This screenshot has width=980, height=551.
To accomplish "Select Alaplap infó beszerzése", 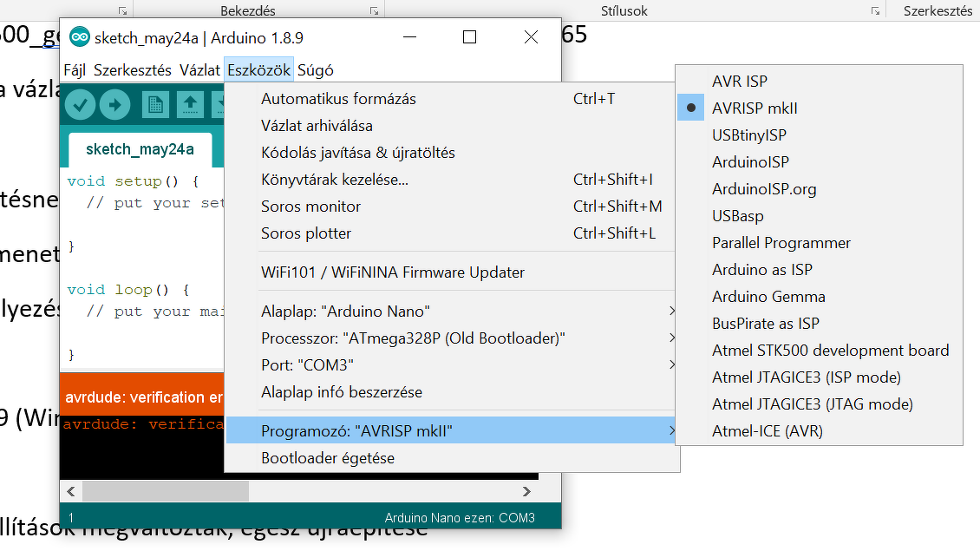I will (450, 392).
